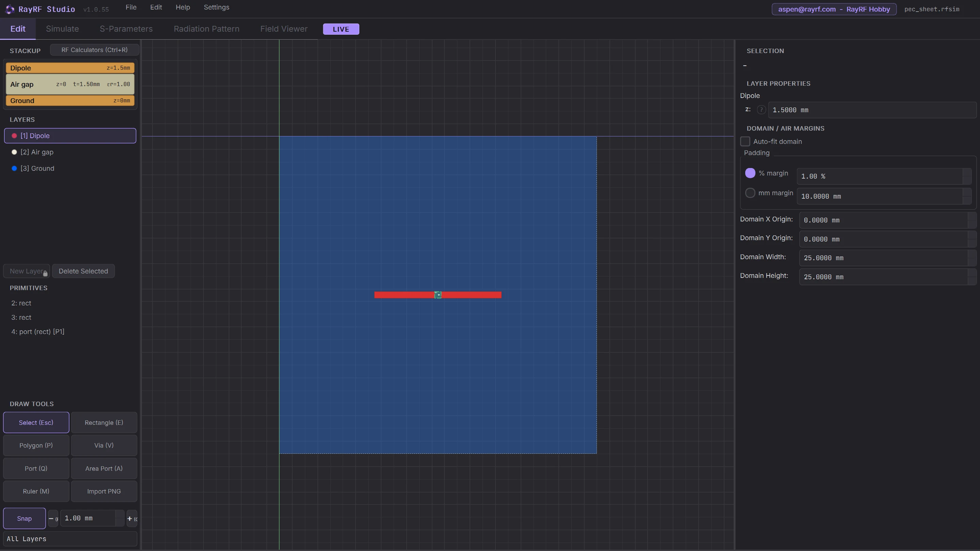This screenshot has height=551, width=980.
Task: Click the lock icon on New Layer
Action: pos(45,274)
